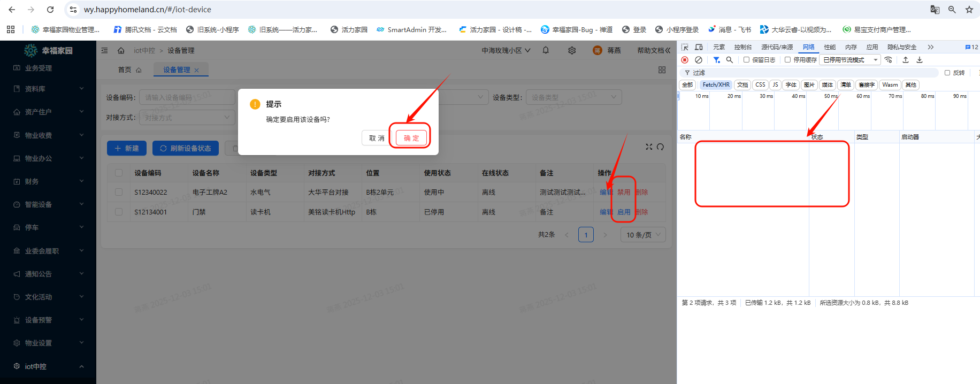Toggle 保留日志 preserve log checkbox
Viewport: 980px width, 384px height.
[x=746, y=60]
